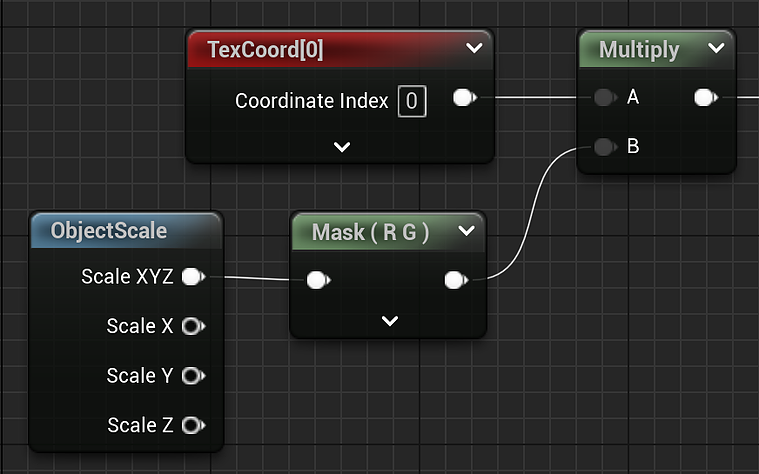Collapse the Mask (R G) header chevron
The height and width of the screenshot is (474, 759).
(467, 230)
